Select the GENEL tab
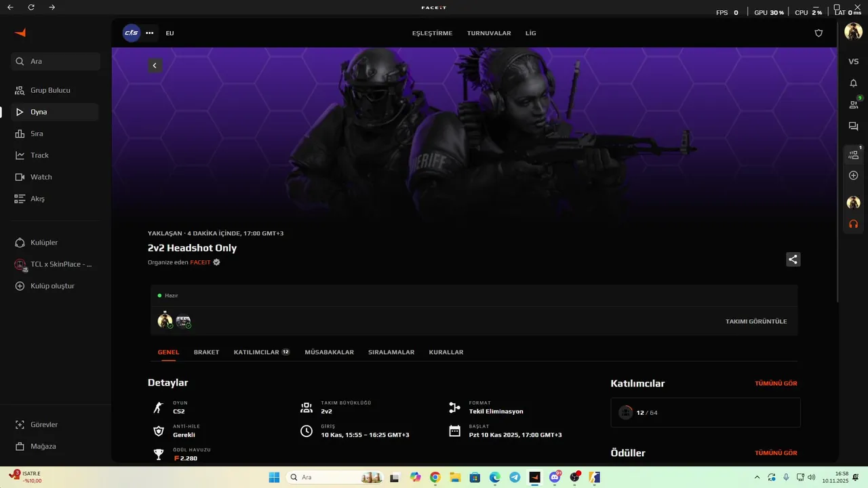This screenshot has height=488, width=868. [x=168, y=352]
